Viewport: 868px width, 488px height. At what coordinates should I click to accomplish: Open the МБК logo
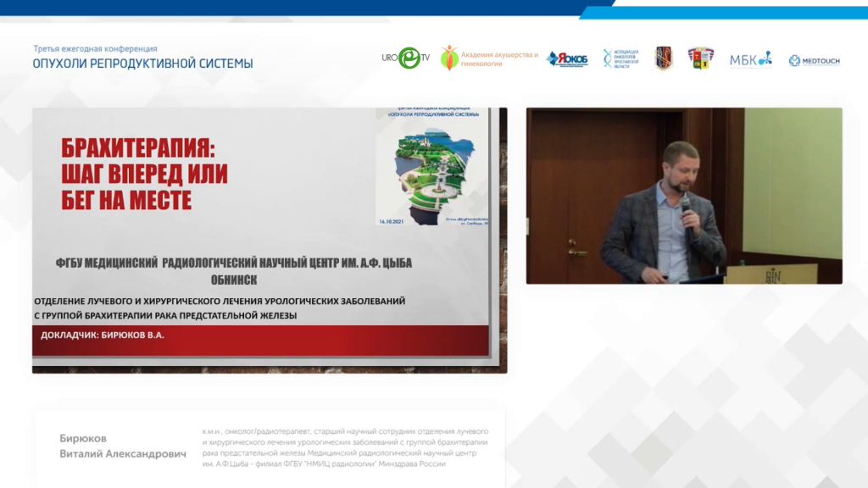(750, 59)
